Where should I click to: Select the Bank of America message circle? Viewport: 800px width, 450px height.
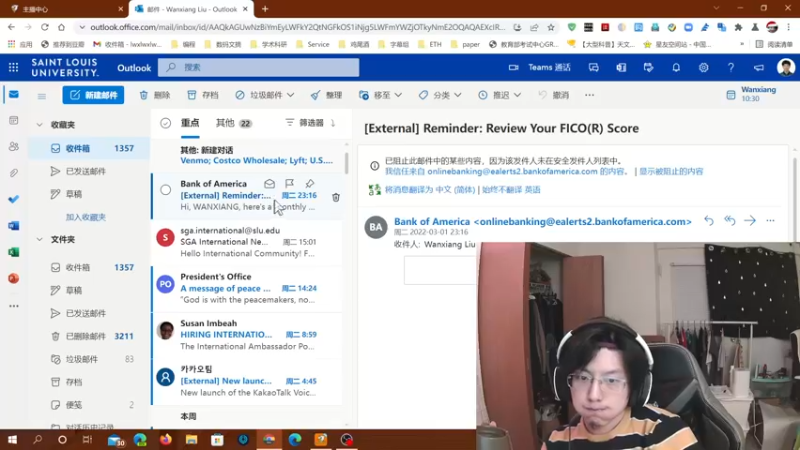[x=165, y=190]
